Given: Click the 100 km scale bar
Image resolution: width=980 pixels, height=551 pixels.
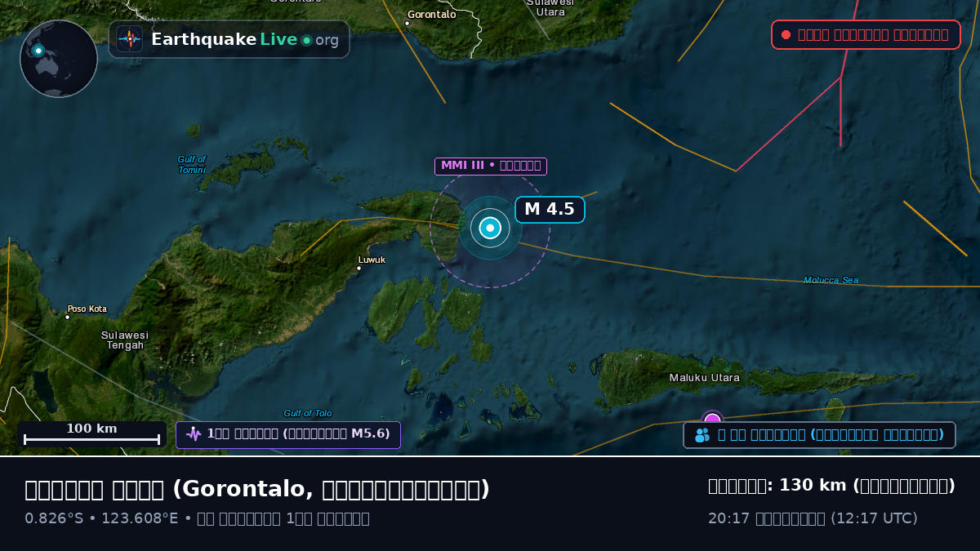Looking at the screenshot, I should tap(91, 434).
